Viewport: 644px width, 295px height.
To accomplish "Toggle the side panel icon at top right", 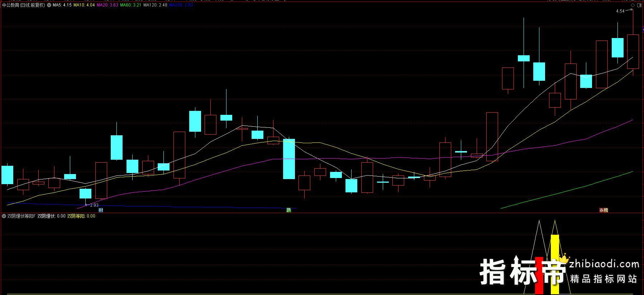I will pyautogui.click(x=640, y=5).
